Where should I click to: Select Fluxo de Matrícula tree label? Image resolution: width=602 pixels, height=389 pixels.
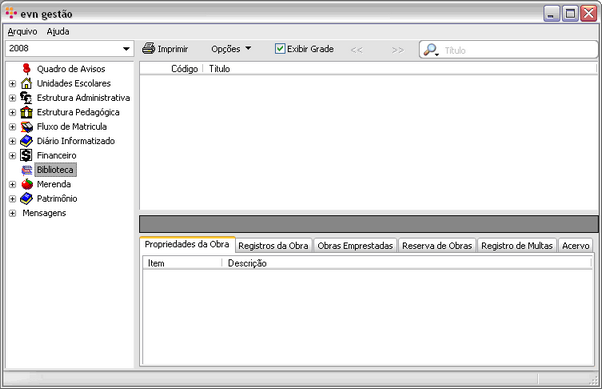72,127
